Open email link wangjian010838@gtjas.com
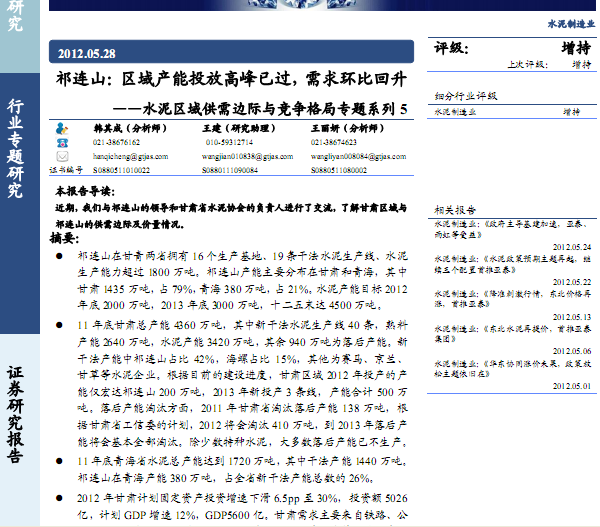 coord(236,157)
